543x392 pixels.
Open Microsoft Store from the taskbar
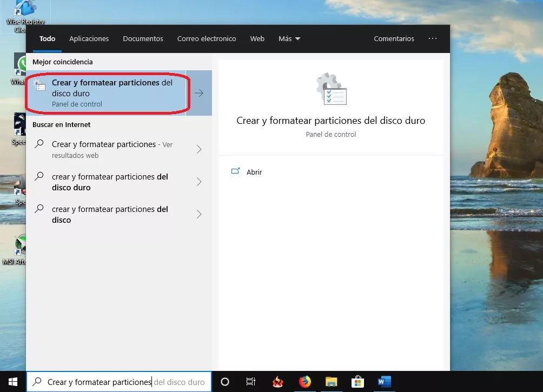357,382
